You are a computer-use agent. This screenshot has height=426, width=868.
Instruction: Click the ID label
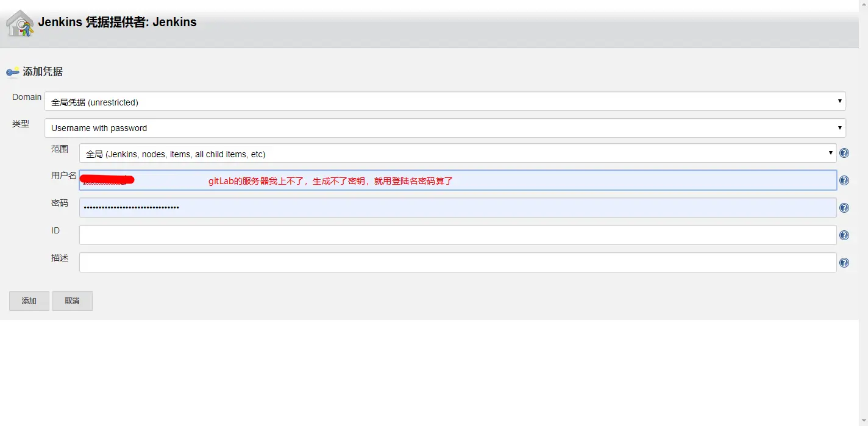click(55, 230)
